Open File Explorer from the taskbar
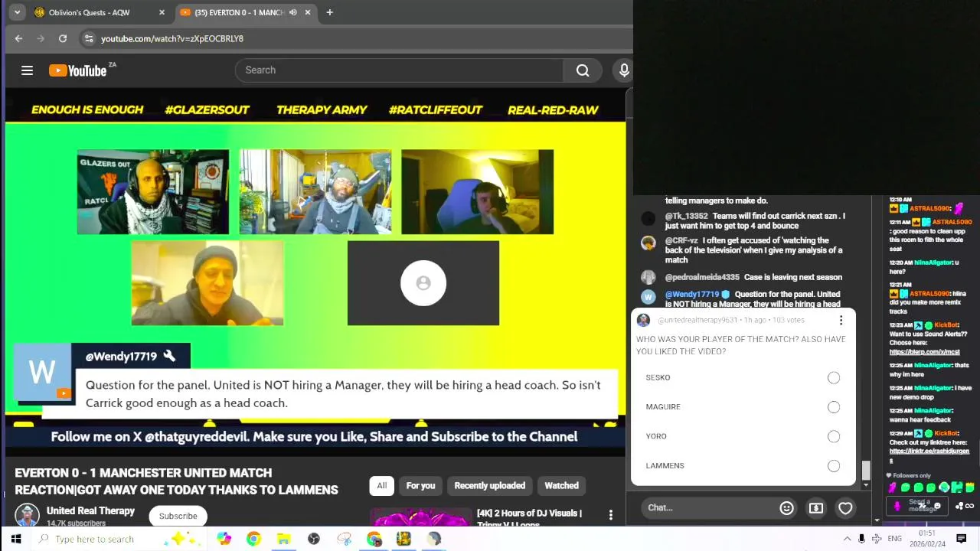 [x=283, y=539]
